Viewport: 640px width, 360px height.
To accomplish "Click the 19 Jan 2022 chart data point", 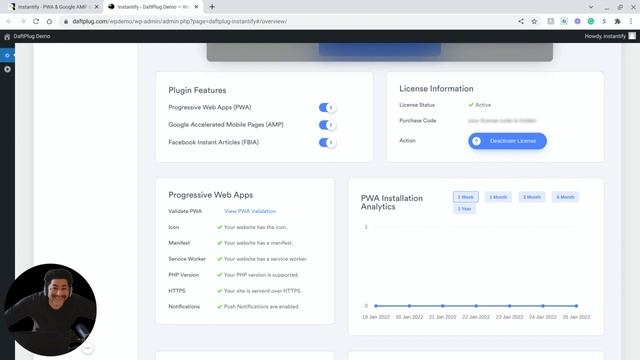I will [376, 306].
